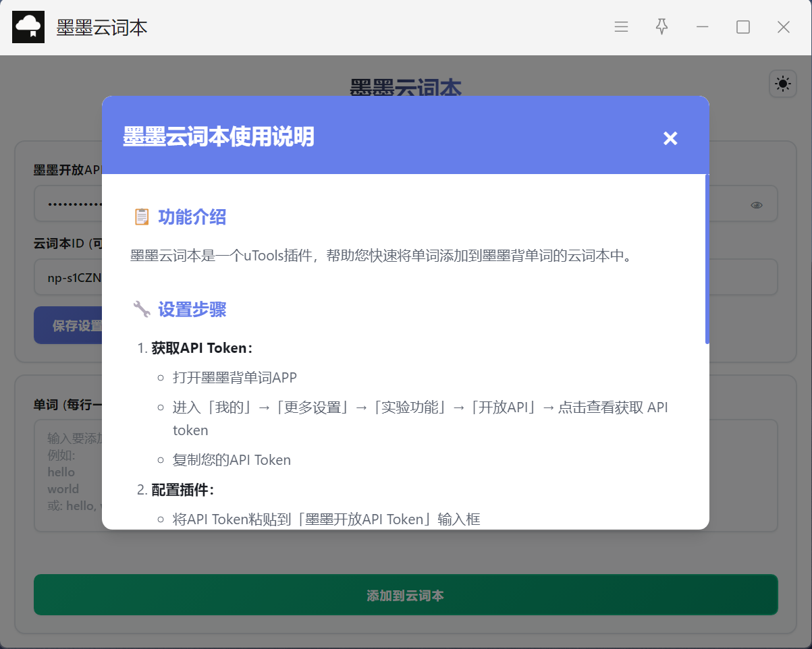Click the 获取API Token step title
812x649 pixels.
(202, 349)
